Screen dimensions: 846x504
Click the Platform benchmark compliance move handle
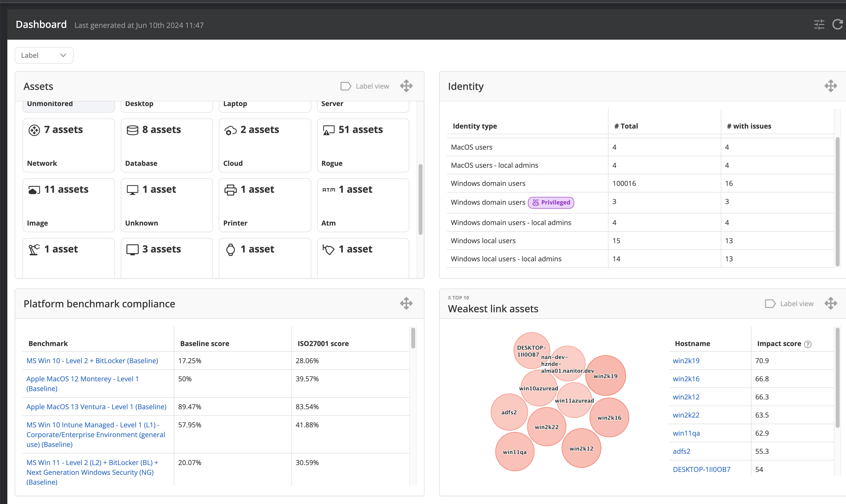pos(406,303)
